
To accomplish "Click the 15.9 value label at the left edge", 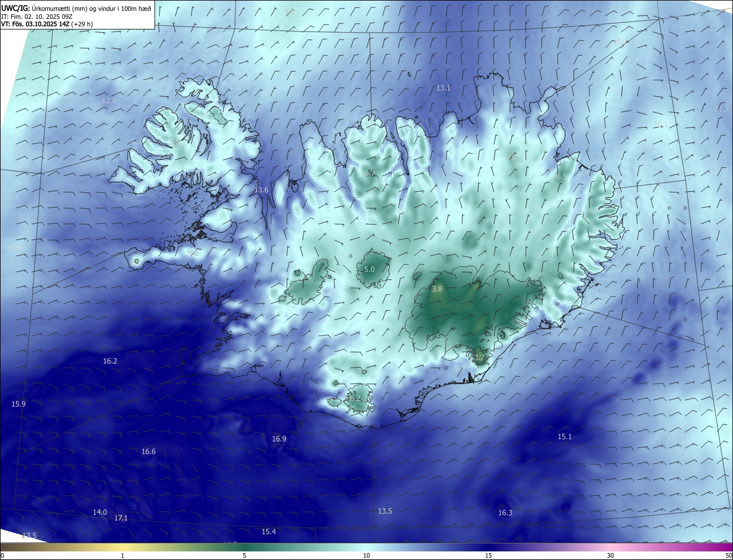I will 18,404.
